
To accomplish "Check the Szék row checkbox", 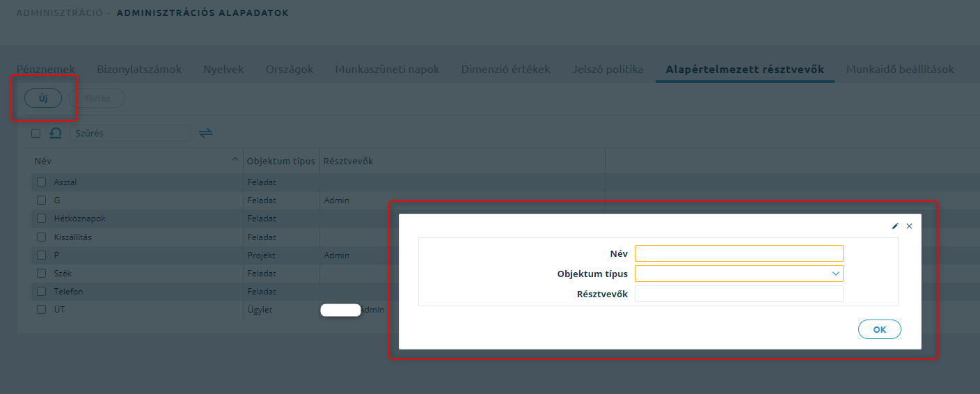I will tap(42, 273).
